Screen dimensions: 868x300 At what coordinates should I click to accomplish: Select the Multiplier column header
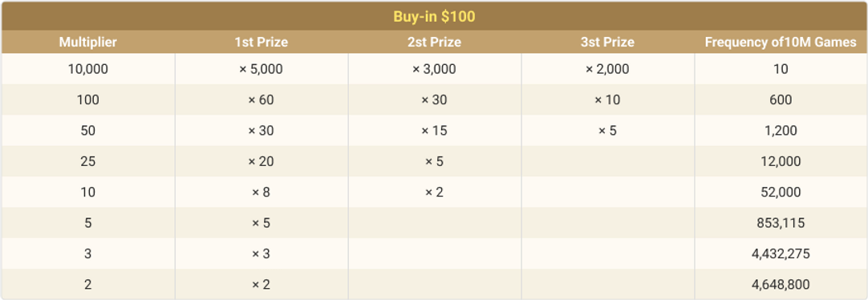click(x=88, y=42)
